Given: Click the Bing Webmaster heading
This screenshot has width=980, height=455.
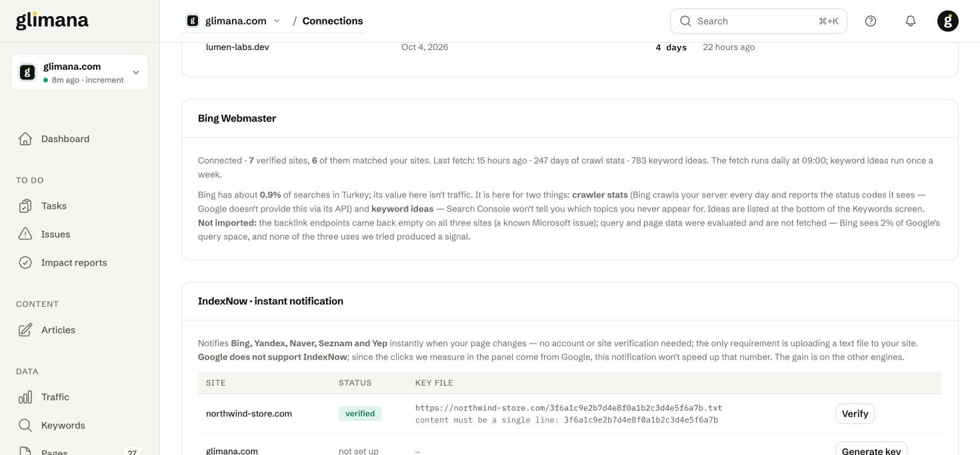Looking at the screenshot, I should tap(237, 119).
